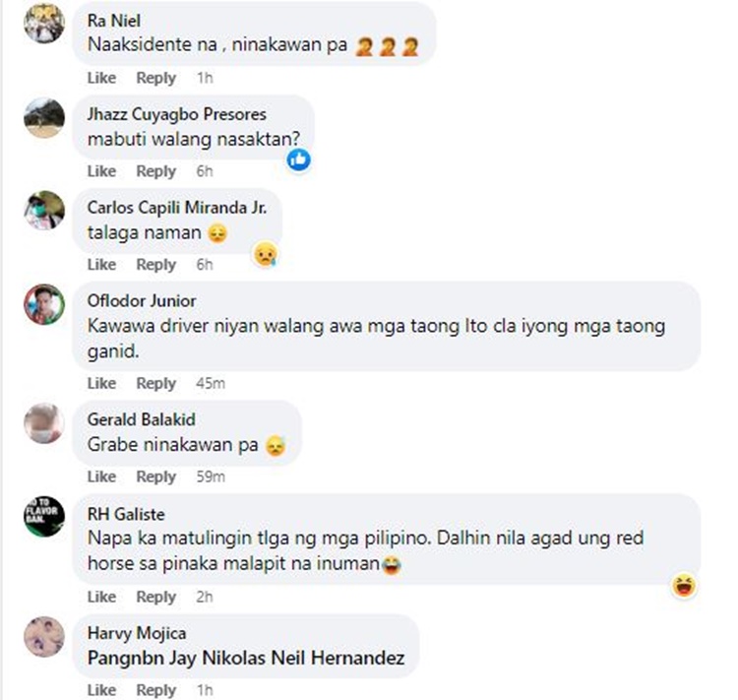738x700 pixels.
Task: Open Carlos Capili Miranda Jr.'s avatar
Action: (x=44, y=210)
